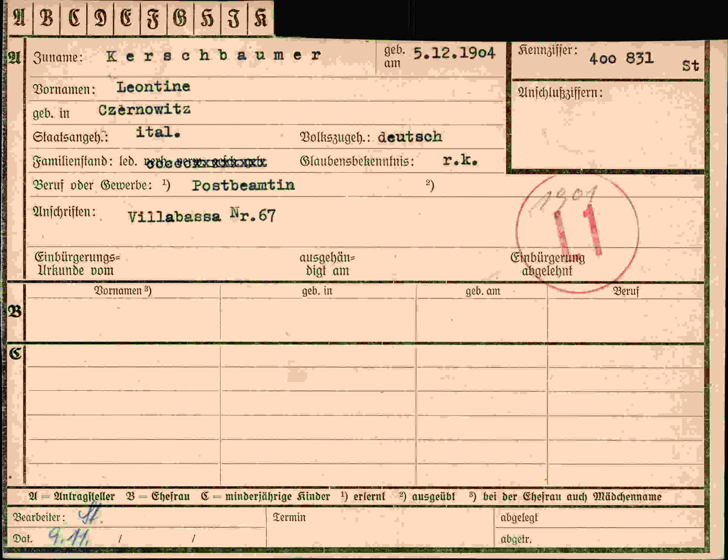Click the occupation 'Postbeamtin'
The image size is (728, 560).
[x=243, y=185]
